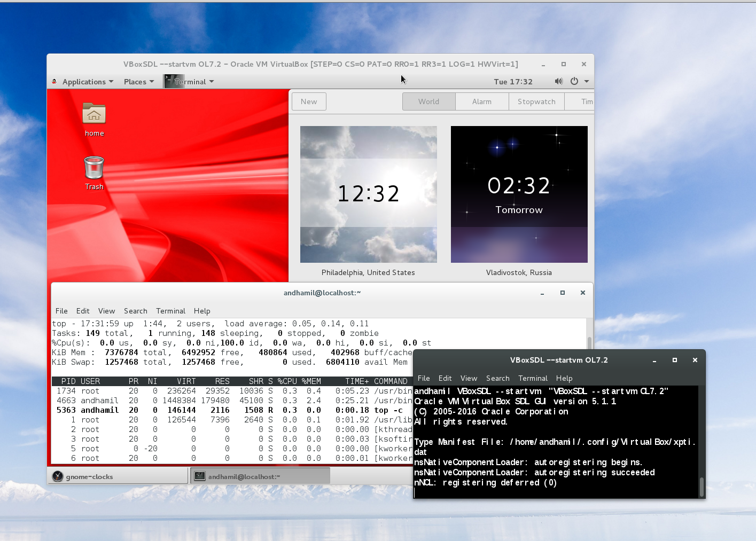Open the system menu dropdown arrow
Image resolution: width=756 pixels, height=541 pixels.
coord(587,82)
